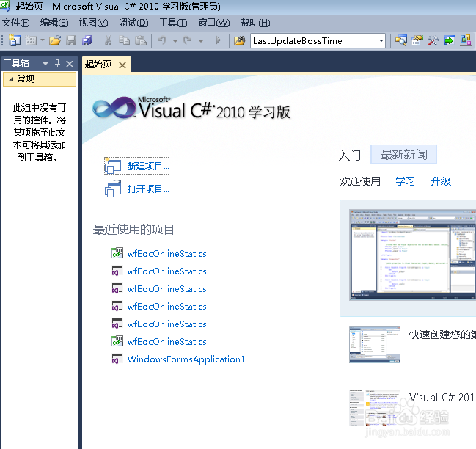Open the 文件(F) menu
Screen dimensions: 476x449
point(16,23)
